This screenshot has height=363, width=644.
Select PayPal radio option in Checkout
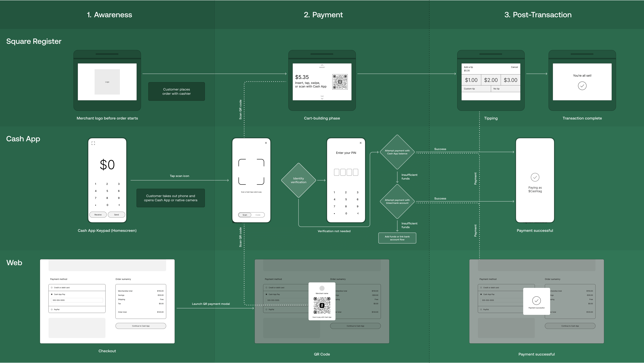(52, 310)
